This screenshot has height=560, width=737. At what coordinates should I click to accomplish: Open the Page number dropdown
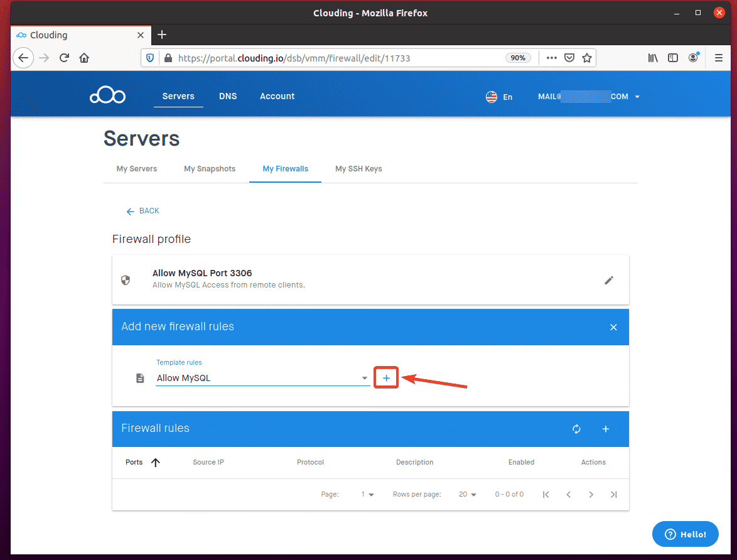[x=367, y=495]
